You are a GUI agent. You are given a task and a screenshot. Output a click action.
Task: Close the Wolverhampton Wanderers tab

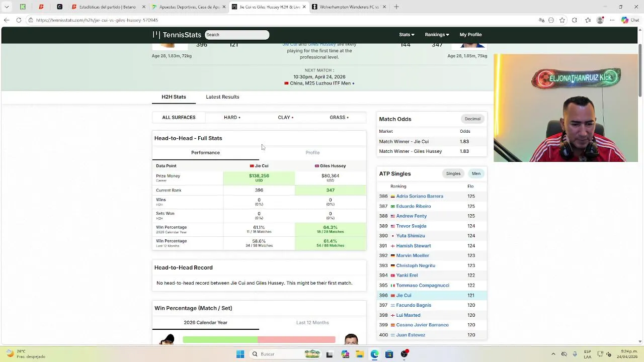(384, 7)
